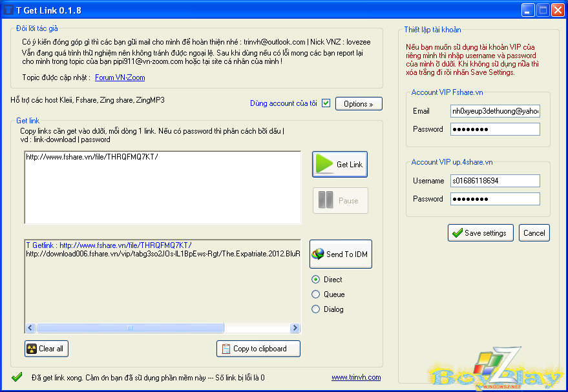Click the Pause button label
The image size is (568, 392).
coord(348,201)
